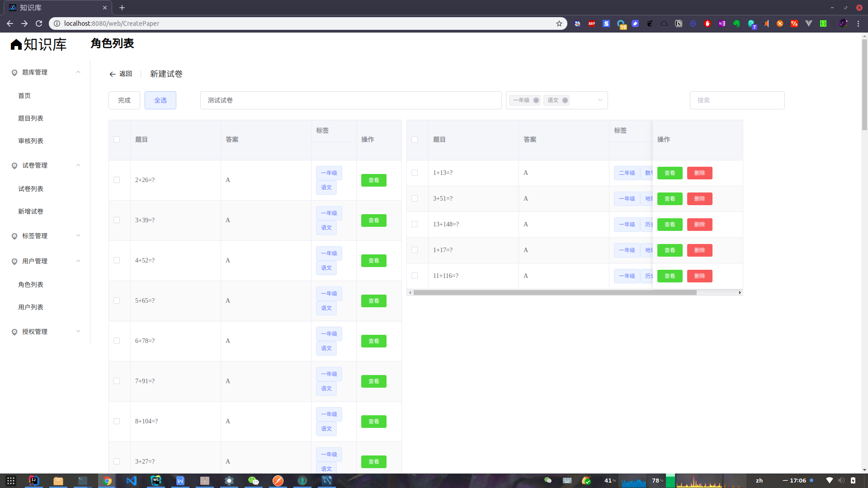The width and height of the screenshot is (868, 488).
Task: Tick the checkbox for 1+13=? row
Action: coord(415,173)
